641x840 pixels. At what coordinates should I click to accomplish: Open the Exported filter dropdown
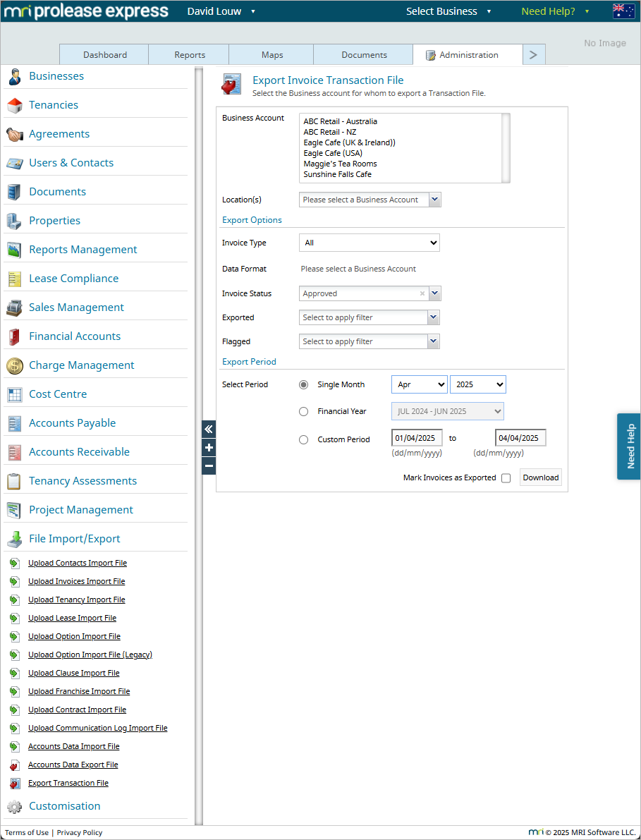coord(369,317)
